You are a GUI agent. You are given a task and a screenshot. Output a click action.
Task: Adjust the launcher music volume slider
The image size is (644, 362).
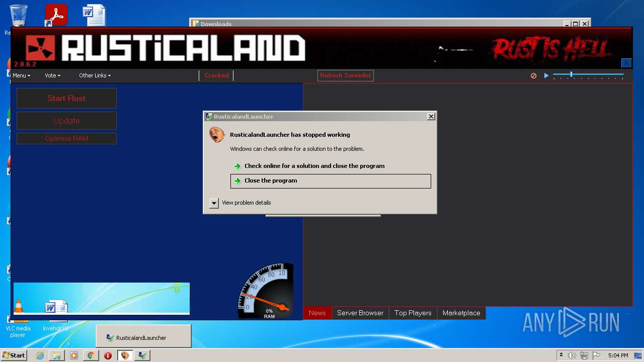(x=588, y=75)
